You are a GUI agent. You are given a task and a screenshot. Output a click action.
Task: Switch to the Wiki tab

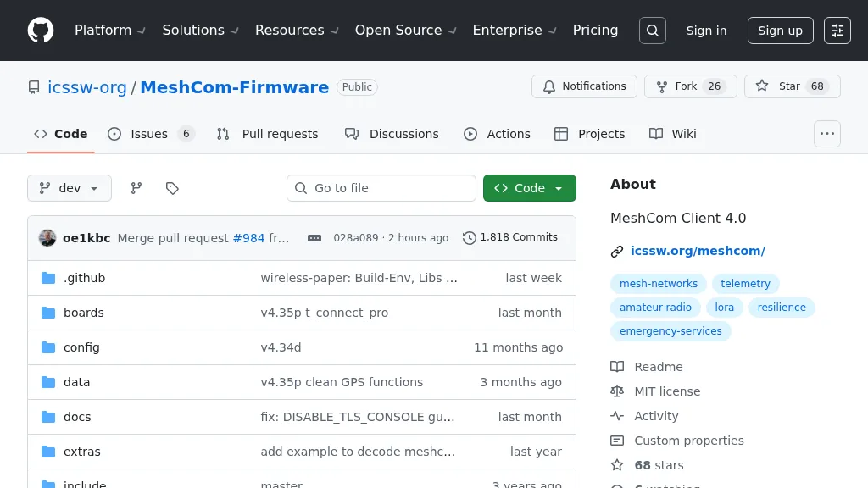672,134
